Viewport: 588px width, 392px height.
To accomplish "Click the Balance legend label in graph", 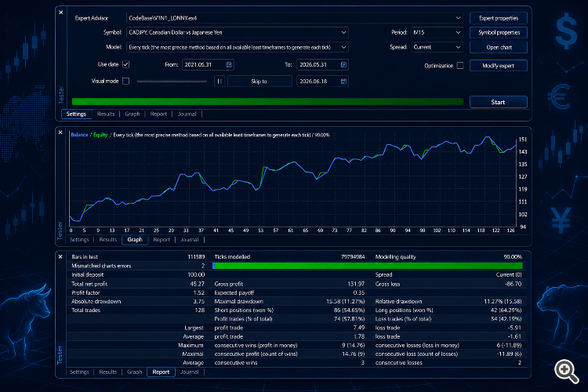I will [79, 135].
